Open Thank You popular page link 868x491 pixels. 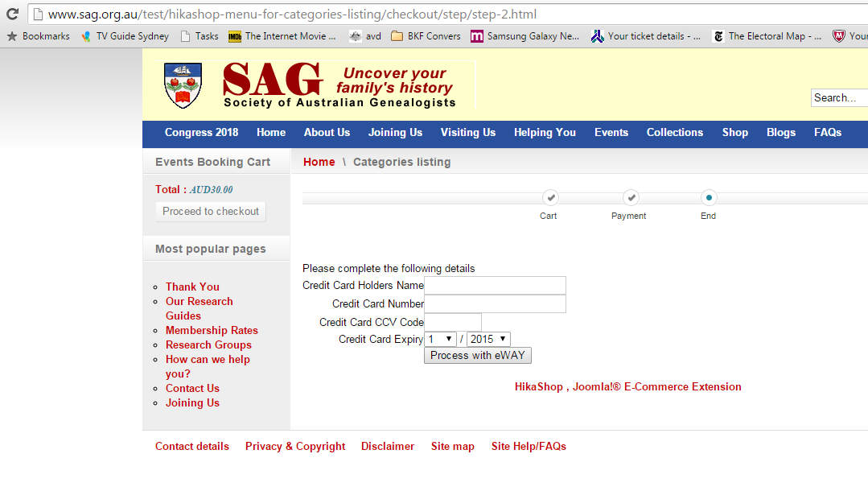[192, 287]
